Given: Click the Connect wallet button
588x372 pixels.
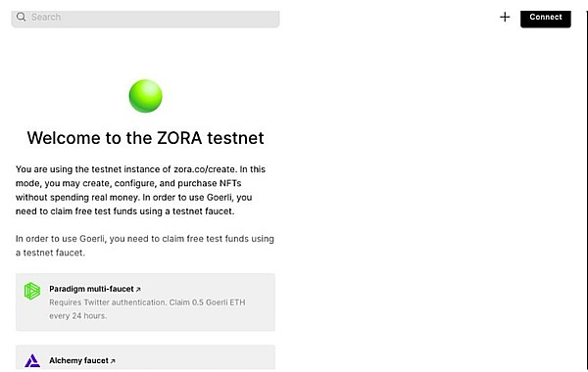Looking at the screenshot, I should 546,18.
